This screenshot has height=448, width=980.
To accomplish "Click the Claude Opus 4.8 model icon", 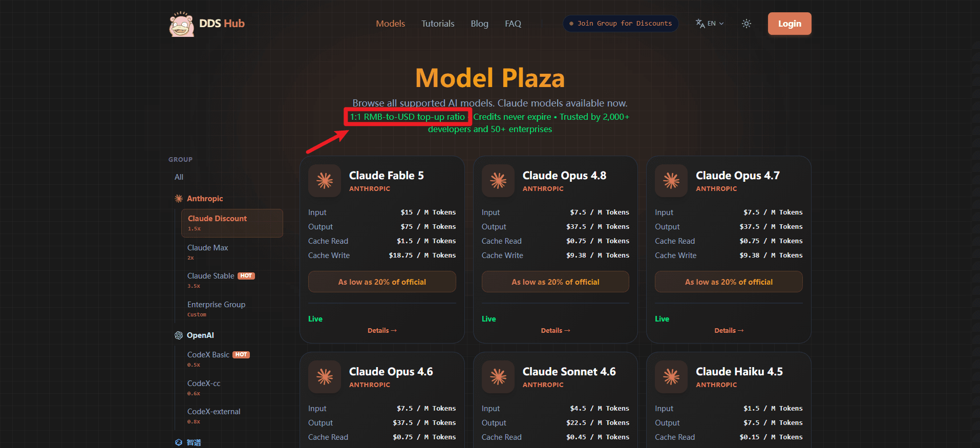I will [498, 181].
